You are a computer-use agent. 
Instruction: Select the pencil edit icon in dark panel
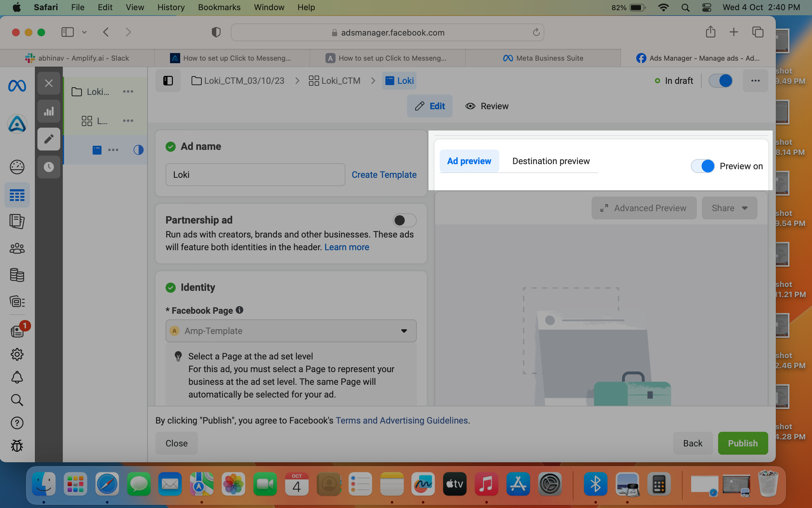[x=49, y=139]
